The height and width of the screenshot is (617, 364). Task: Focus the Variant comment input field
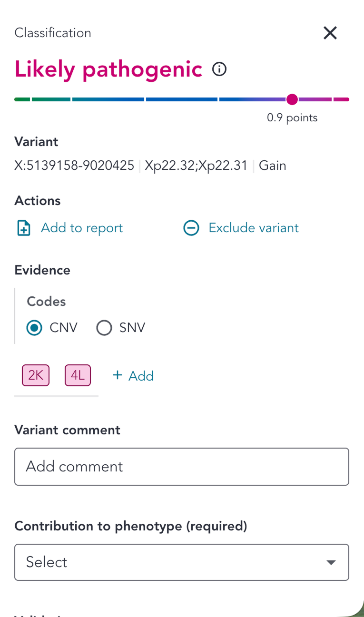click(182, 467)
